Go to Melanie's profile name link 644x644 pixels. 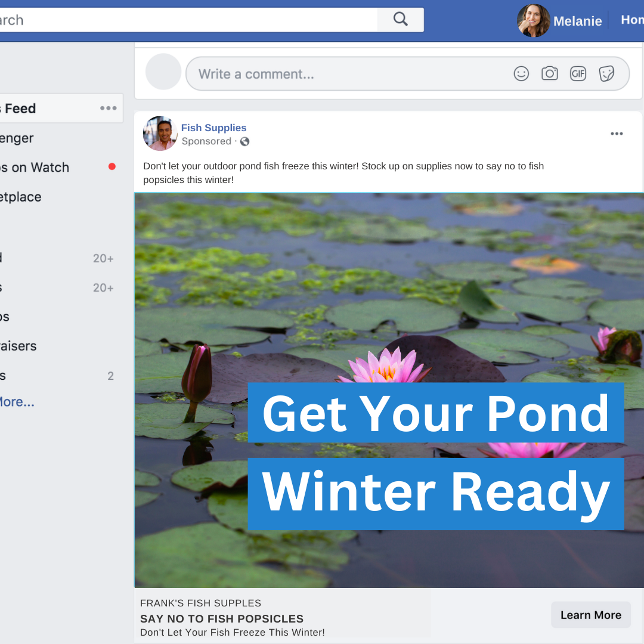(x=577, y=21)
